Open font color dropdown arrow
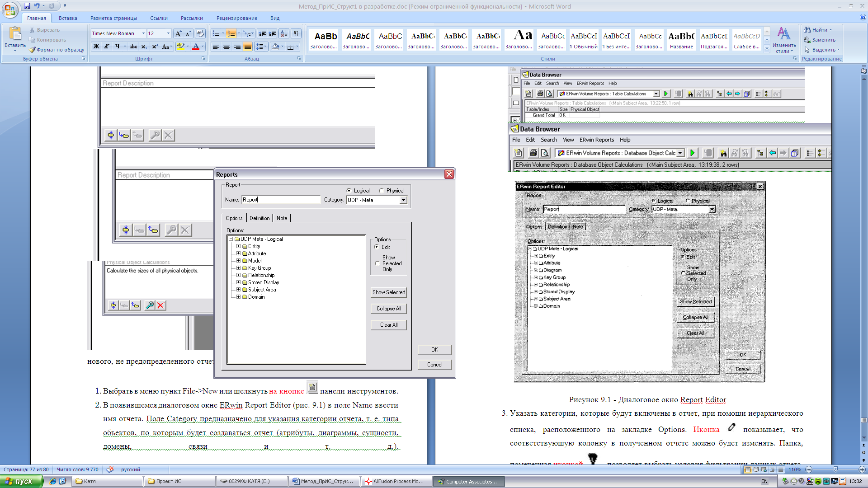 click(203, 47)
